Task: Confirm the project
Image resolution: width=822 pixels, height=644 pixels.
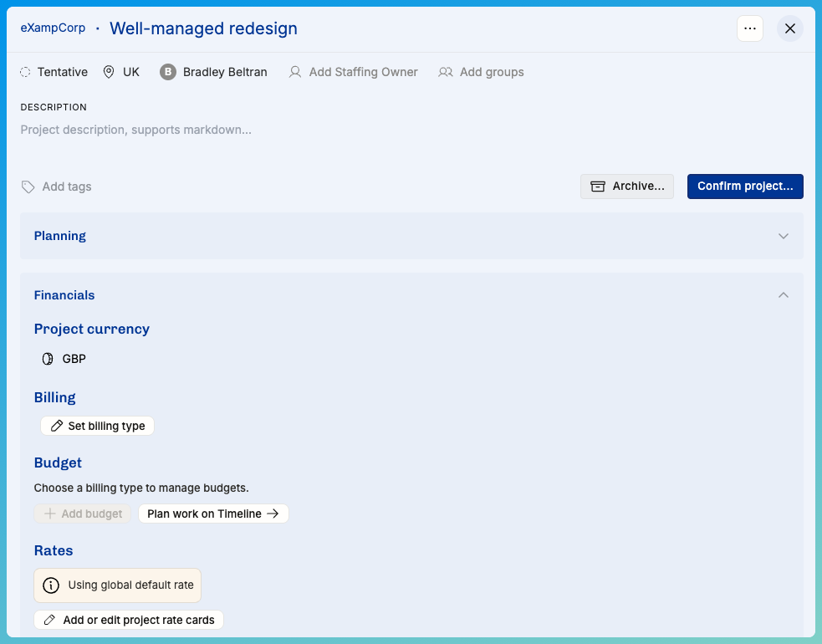Action: click(744, 187)
